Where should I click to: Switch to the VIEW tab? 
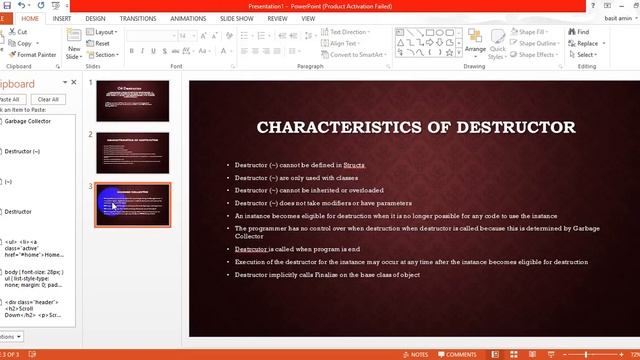tap(308, 19)
